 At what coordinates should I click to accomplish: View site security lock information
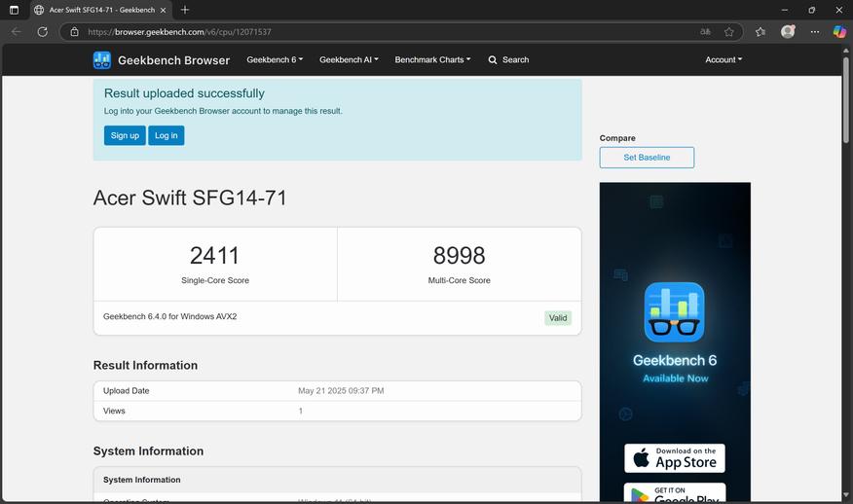pyautogui.click(x=75, y=31)
